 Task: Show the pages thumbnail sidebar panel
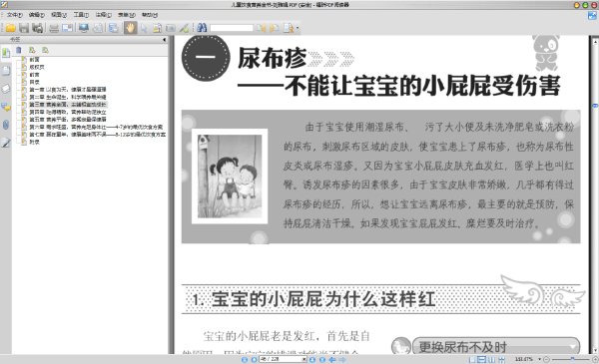tap(6, 71)
